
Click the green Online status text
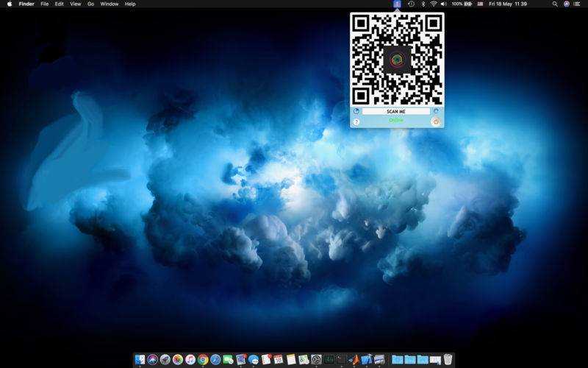coord(396,120)
